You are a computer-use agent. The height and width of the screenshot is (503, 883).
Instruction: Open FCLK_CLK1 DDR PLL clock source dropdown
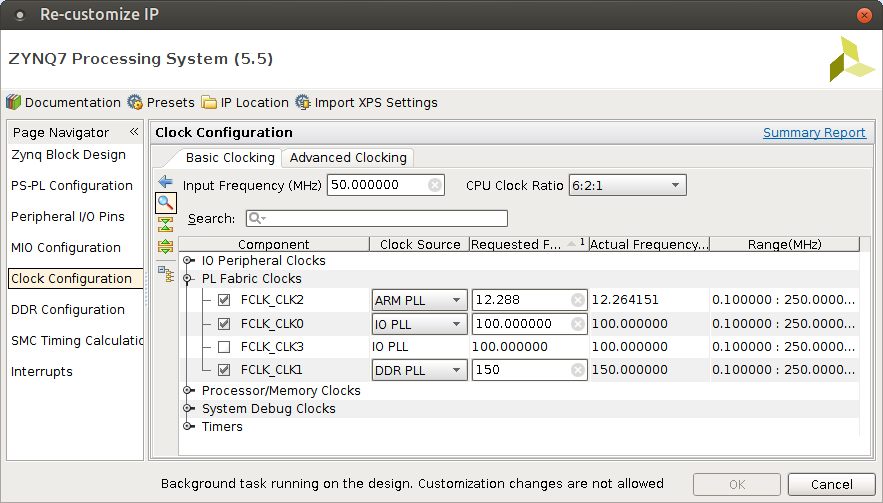click(419, 370)
